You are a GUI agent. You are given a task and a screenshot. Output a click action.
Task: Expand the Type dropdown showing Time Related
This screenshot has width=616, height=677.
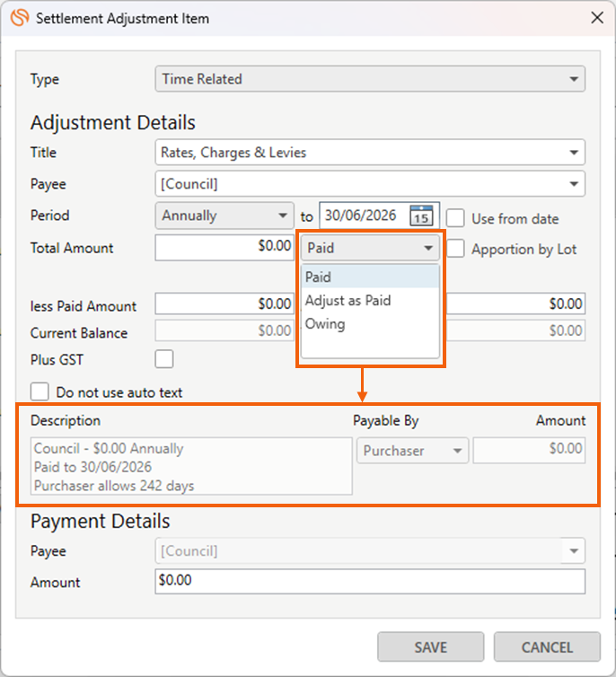(369, 79)
